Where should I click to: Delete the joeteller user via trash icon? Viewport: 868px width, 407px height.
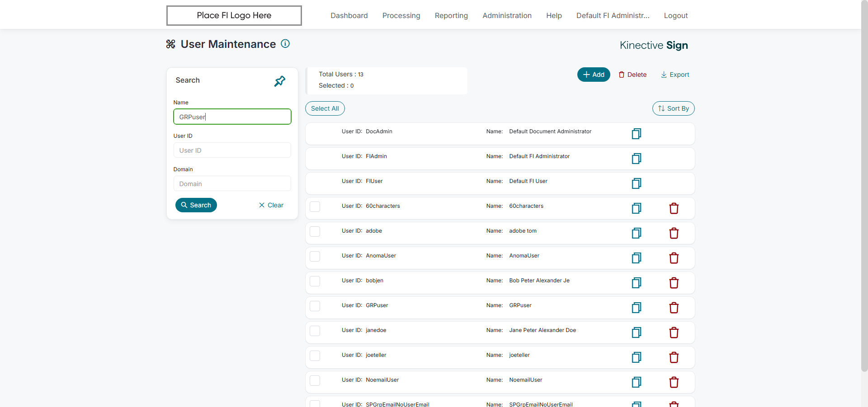click(x=674, y=357)
